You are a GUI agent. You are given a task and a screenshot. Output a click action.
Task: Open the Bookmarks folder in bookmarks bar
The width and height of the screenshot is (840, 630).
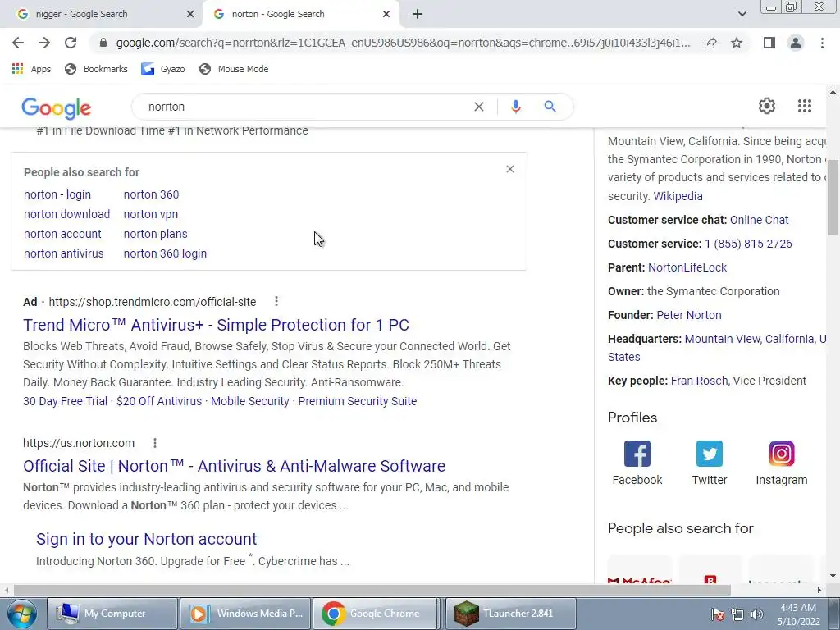click(x=96, y=69)
